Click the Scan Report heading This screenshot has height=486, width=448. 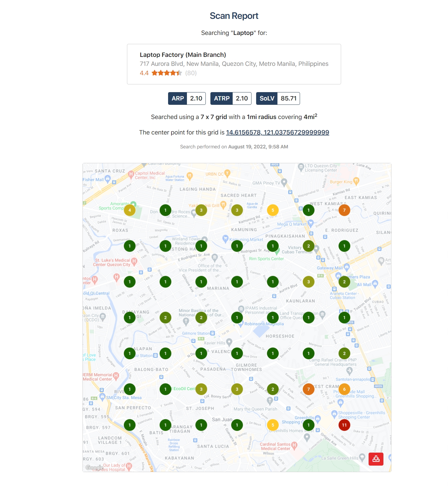[x=234, y=16]
